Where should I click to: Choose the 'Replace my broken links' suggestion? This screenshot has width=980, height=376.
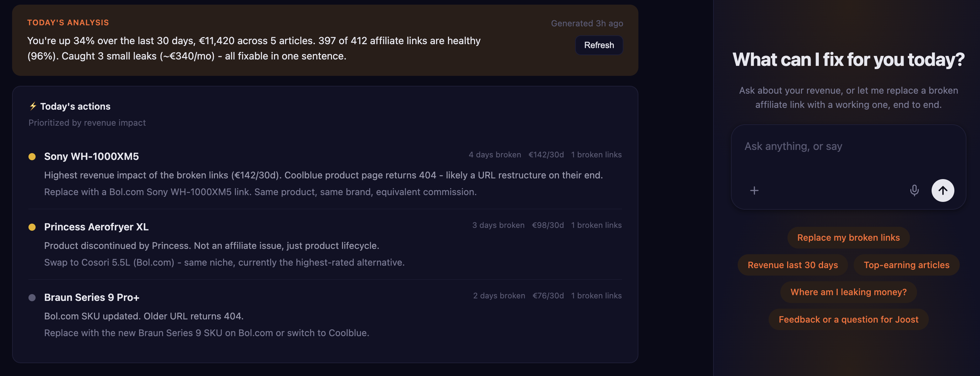point(848,237)
